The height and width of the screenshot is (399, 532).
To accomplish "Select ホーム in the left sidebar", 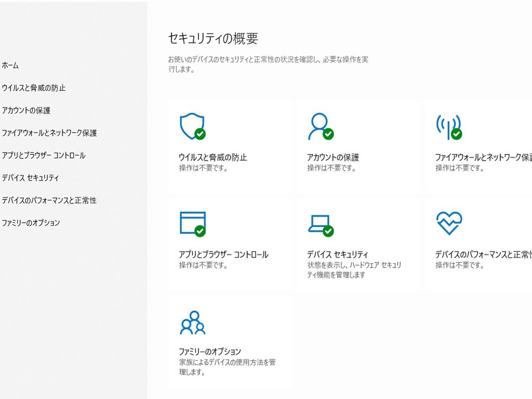I will 10,66.
